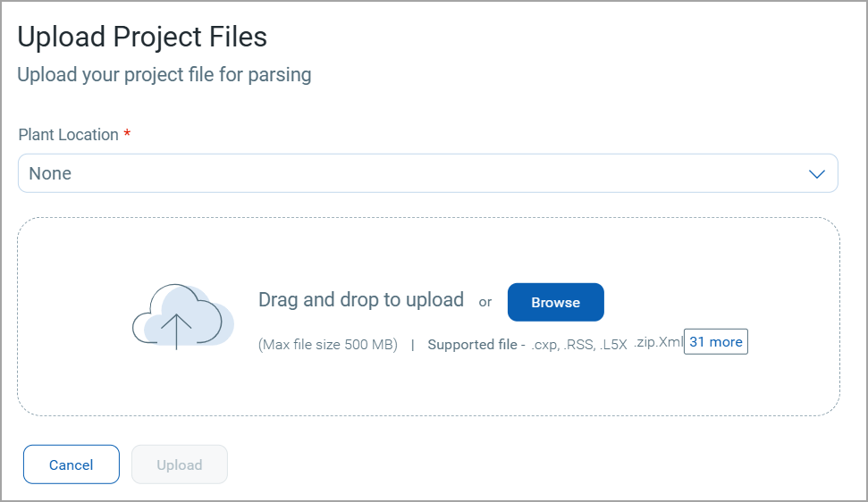Click the vertical separator before Supported file
The width and height of the screenshot is (868, 502).
[412, 345]
